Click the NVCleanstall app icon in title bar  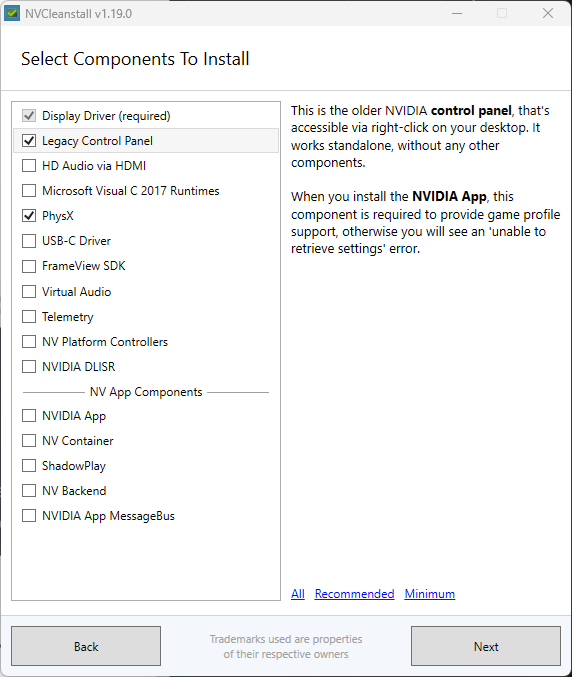click(12, 13)
